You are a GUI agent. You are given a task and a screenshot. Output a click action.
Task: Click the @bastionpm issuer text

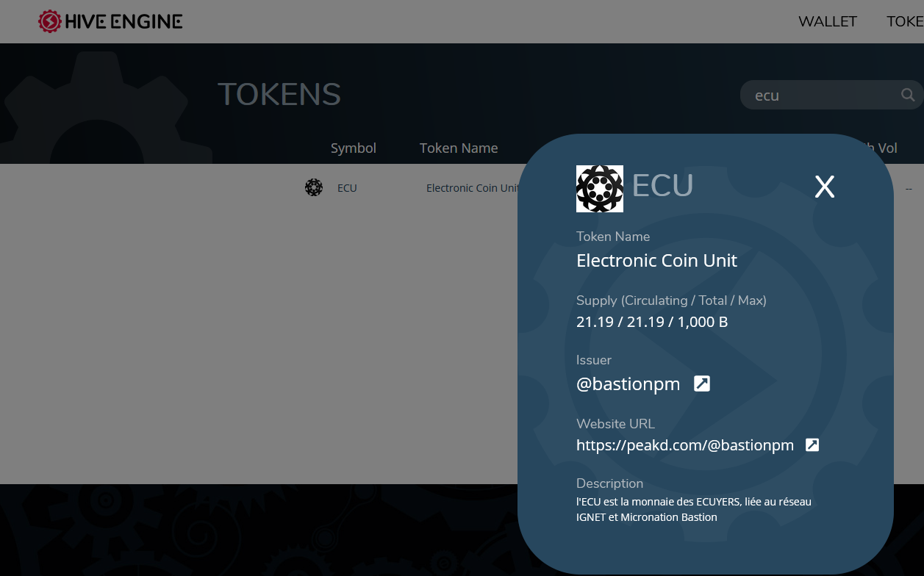[x=628, y=384]
